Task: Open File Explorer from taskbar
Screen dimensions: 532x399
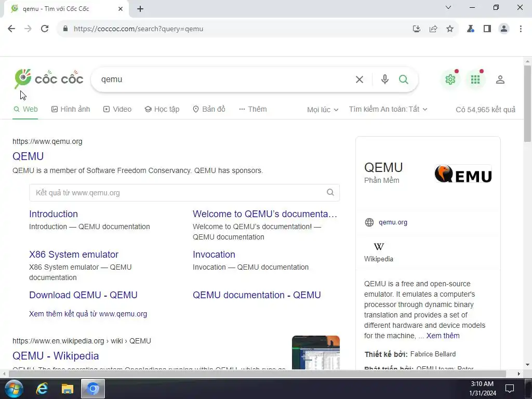Action: coord(68,389)
